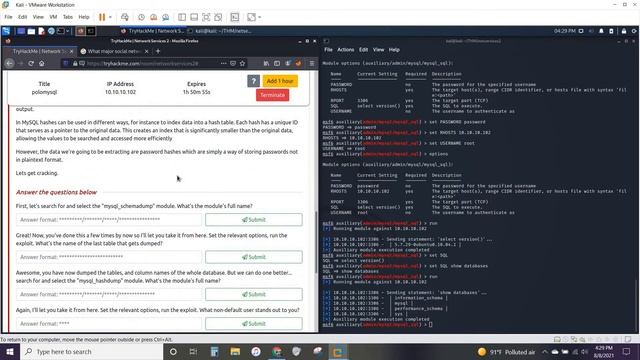Click the Firefox page vertical scrollbar

pos(316,243)
